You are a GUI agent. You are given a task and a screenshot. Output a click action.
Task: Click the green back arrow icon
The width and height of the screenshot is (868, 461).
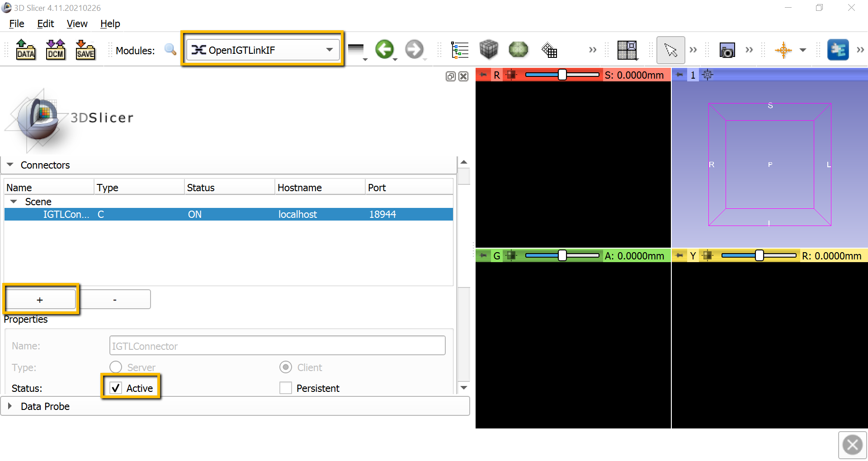point(385,49)
